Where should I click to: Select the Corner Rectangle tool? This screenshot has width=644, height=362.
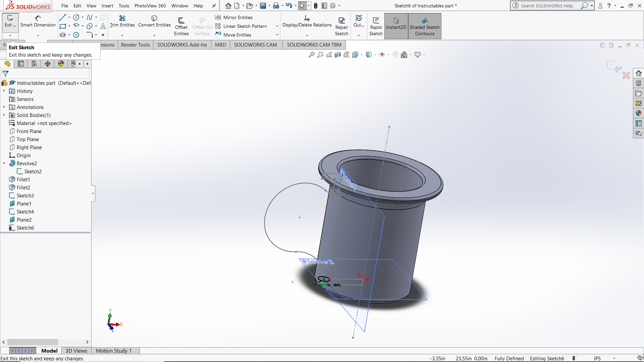pos(63,26)
